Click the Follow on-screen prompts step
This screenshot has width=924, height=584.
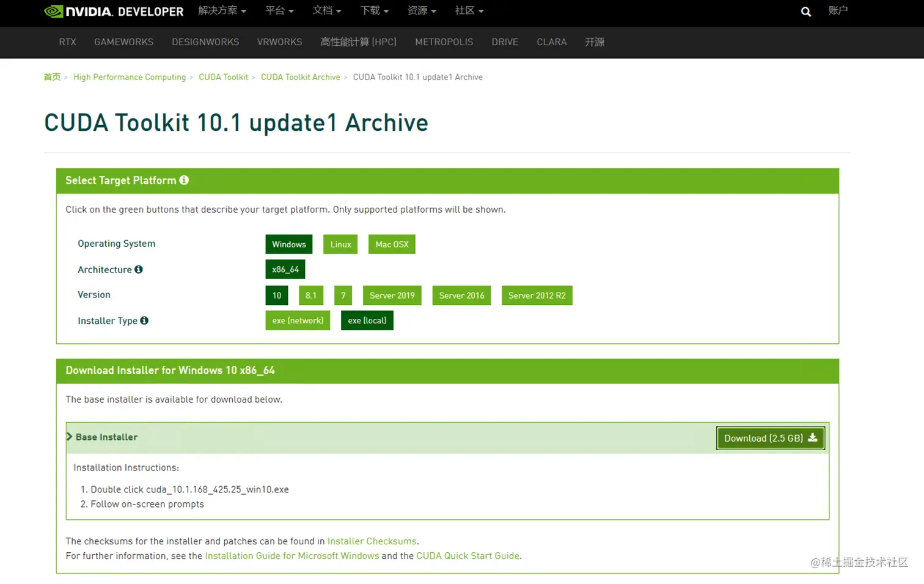pyautogui.click(x=147, y=504)
